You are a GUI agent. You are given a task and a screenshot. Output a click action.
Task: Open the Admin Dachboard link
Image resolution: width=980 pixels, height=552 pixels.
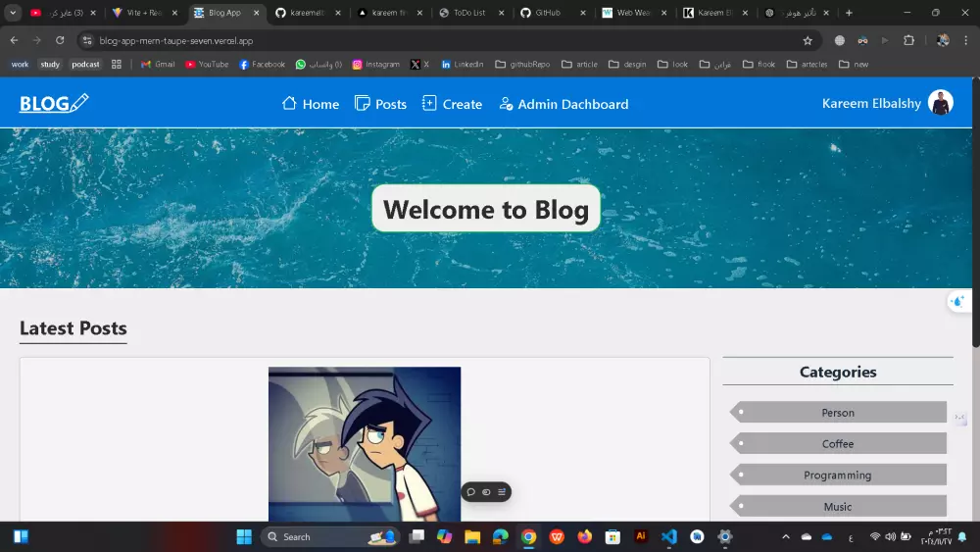click(x=563, y=104)
